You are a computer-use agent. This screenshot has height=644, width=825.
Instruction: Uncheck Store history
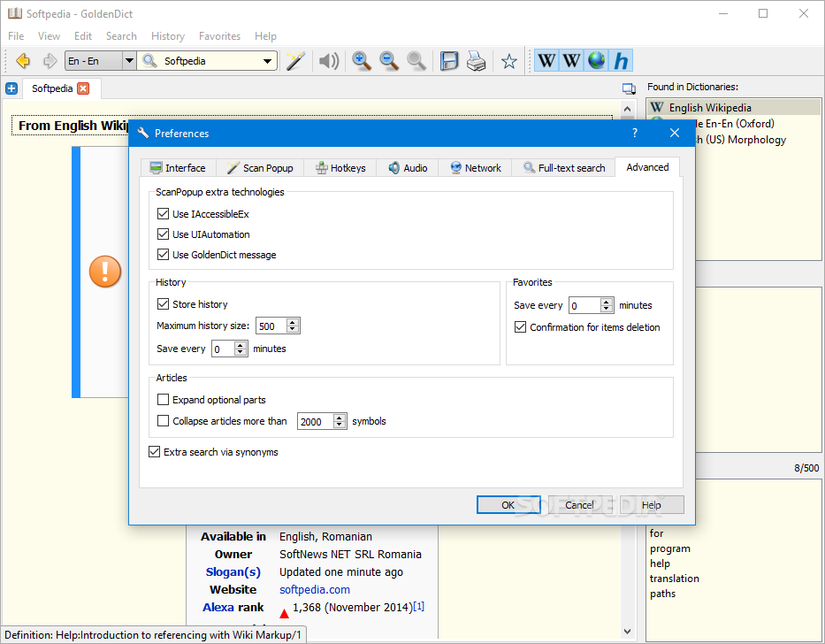(x=163, y=303)
